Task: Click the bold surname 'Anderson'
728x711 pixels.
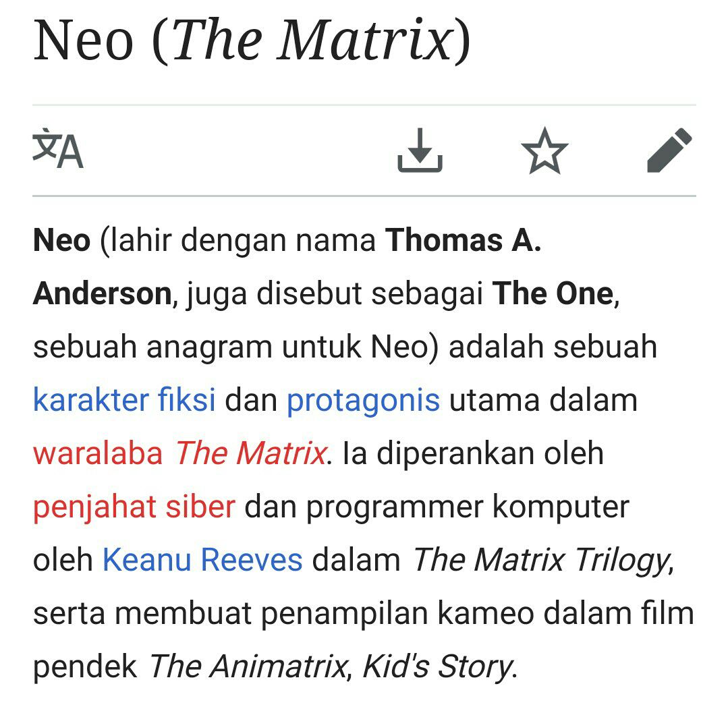Action: click(x=103, y=293)
